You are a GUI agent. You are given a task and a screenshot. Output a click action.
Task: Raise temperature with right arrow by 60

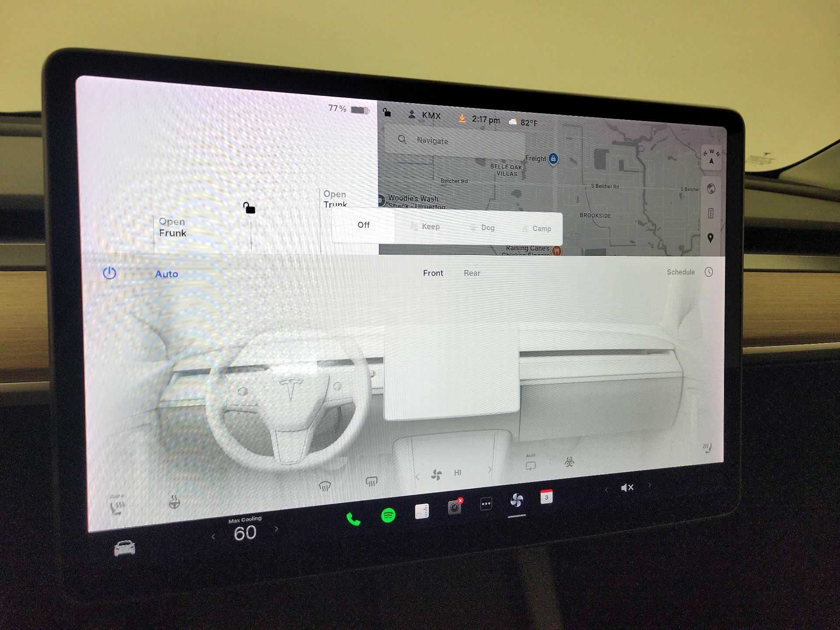276,529
